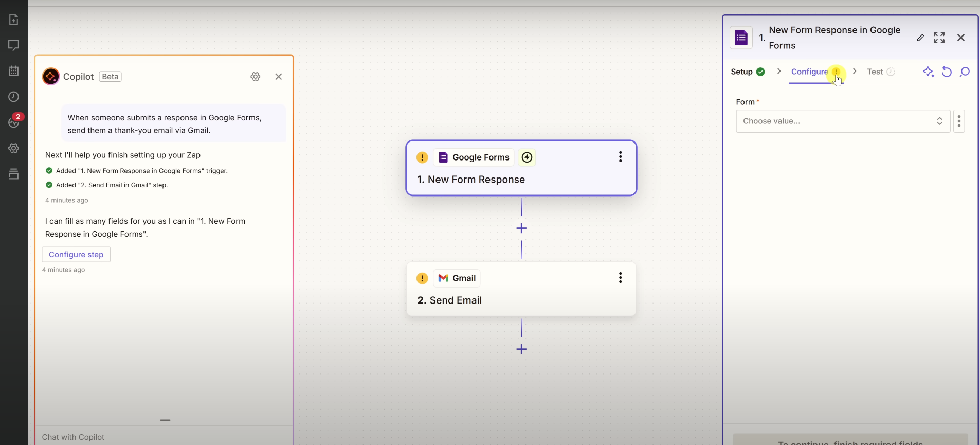This screenshot has width=980, height=445.
Task: Switch to the Test tab
Action: click(881, 72)
